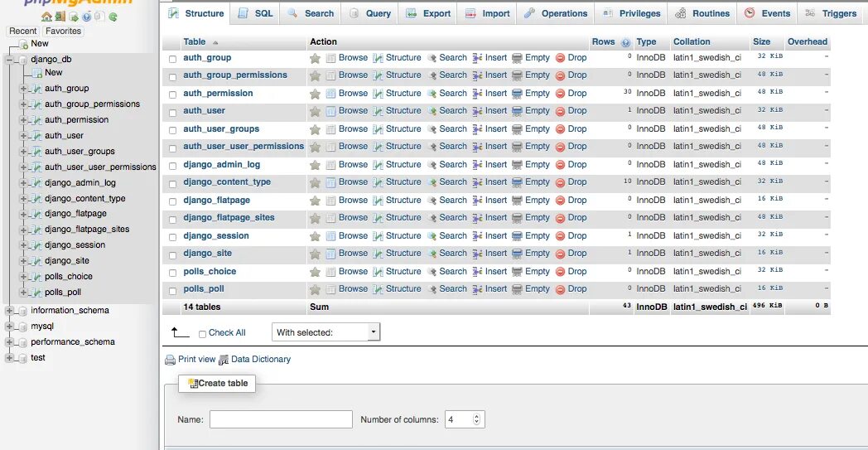Screen dimensions: 868x450
Task: Click the Browse icon for auth_permission
Action: pyautogui.click(x=330, y=94)
